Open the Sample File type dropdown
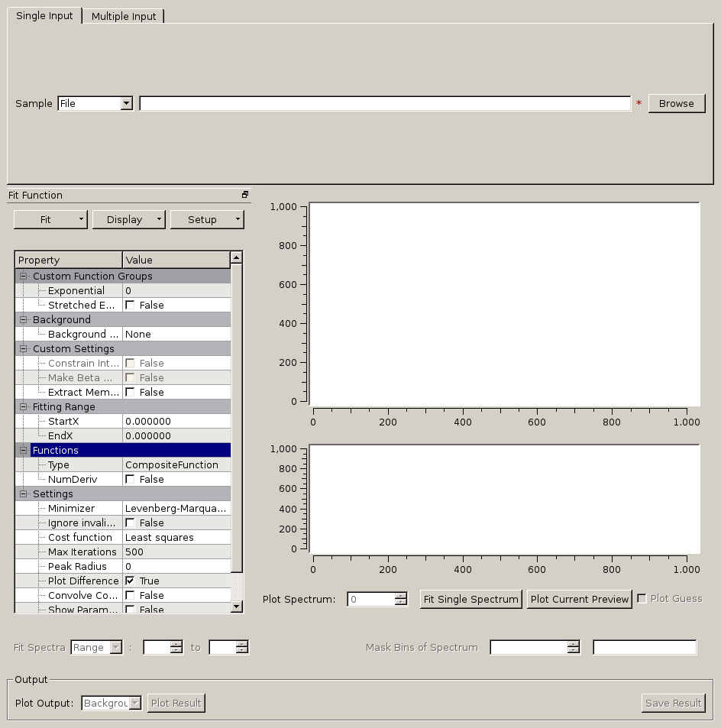The height and width of the screenshot is (728, 721). (x=127, y=104)
